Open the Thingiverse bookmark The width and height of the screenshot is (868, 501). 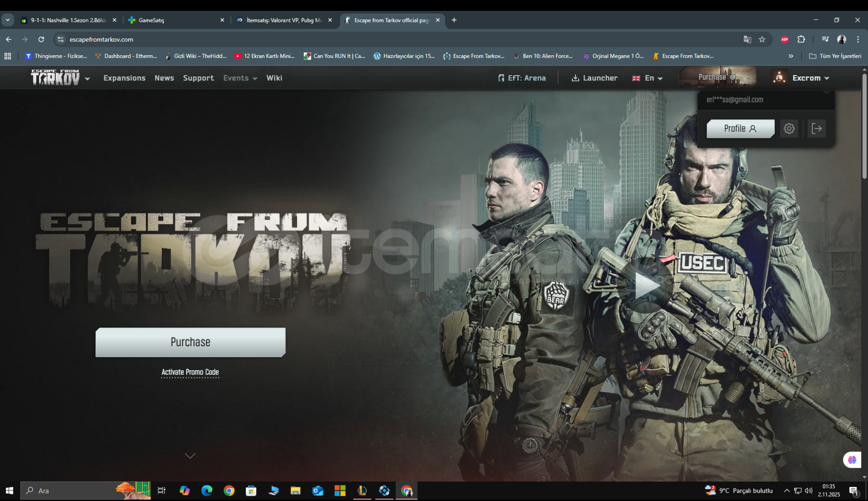pyautogui.click(x=56, y=56)
